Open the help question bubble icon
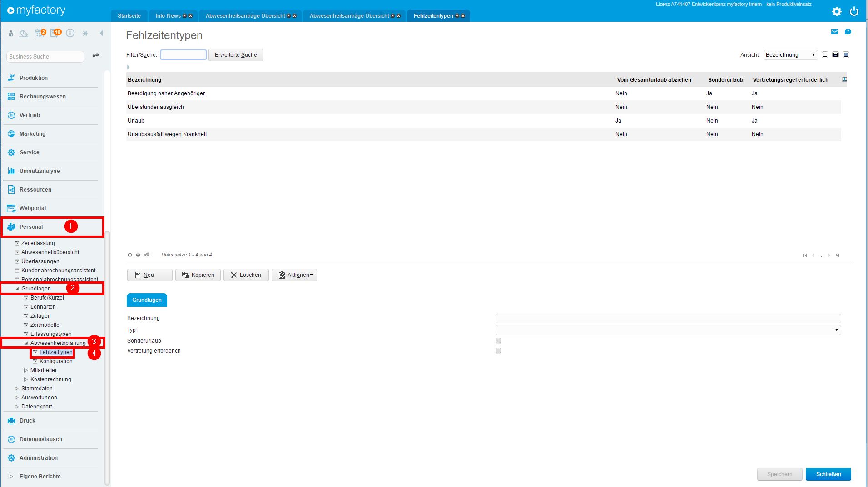The image size is (868, 487). pos(848,32)
